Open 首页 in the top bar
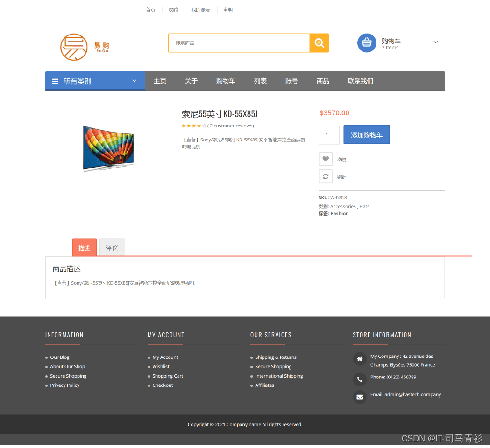 [x=150, y=10]
